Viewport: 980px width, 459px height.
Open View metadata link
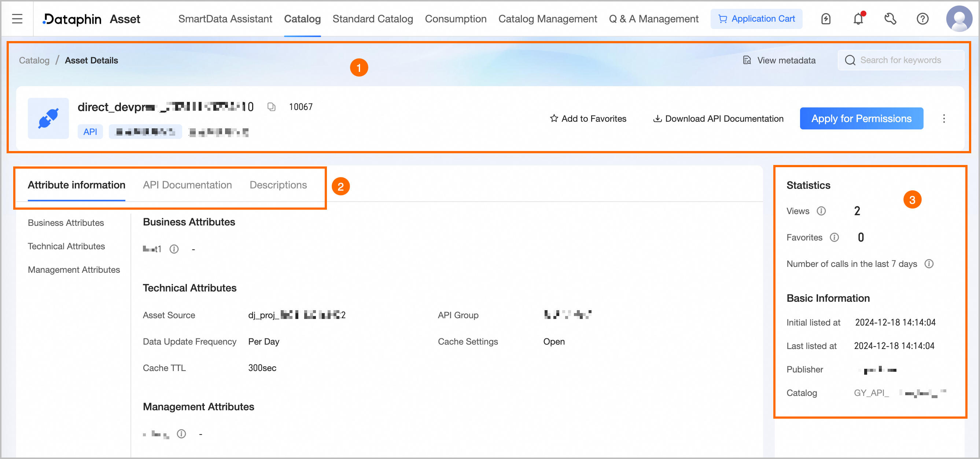[779, 60]
